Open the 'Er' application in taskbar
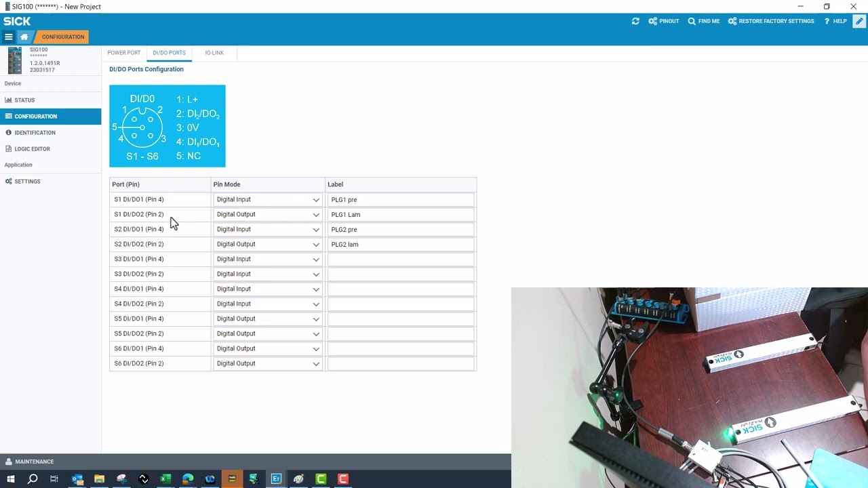Screen dimensions: 868x488 [x=276, y=479]
